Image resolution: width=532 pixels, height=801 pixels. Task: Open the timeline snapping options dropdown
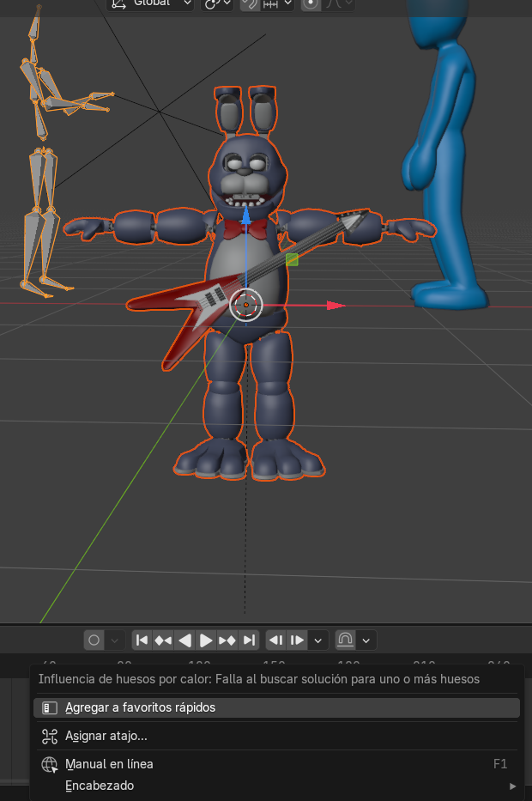point(366,640)
